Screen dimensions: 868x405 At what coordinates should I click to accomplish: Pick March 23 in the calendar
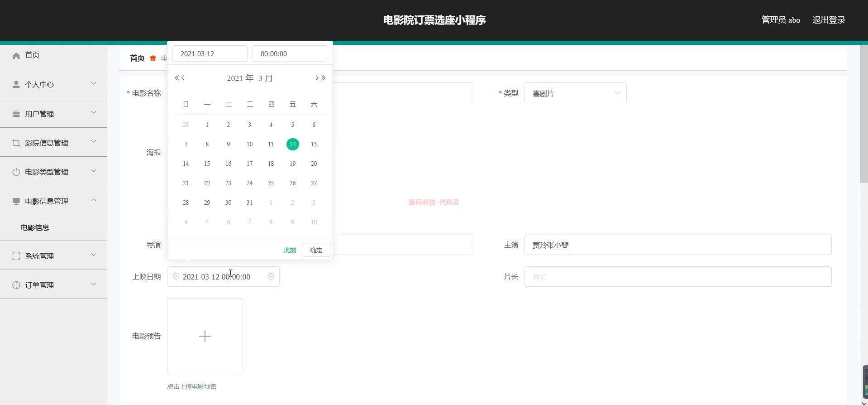(x=228, y=183)
